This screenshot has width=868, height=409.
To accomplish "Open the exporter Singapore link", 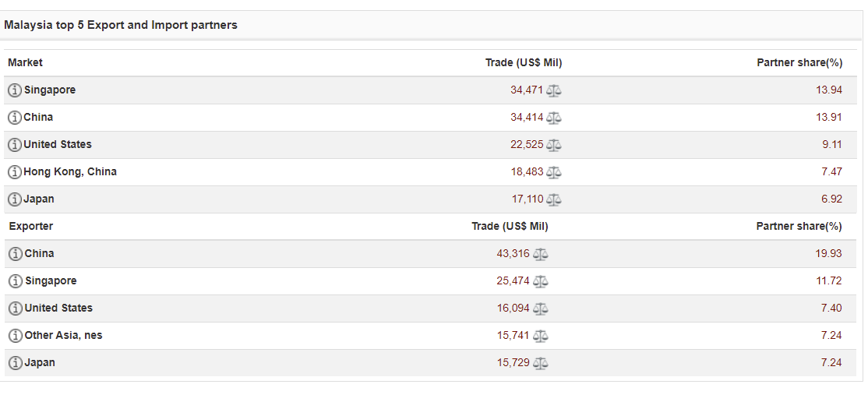I will point(51,280).
